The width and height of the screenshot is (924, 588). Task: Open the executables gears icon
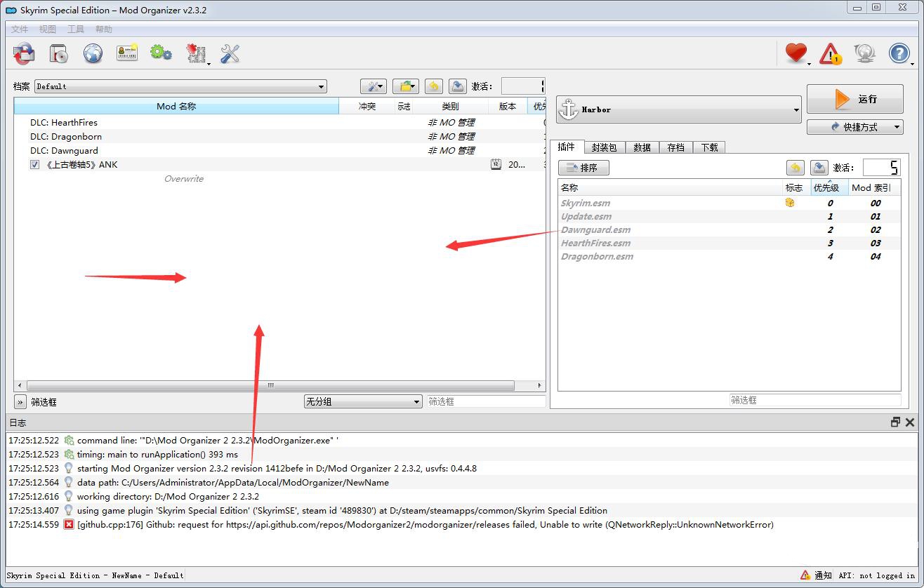coord(161,53)
